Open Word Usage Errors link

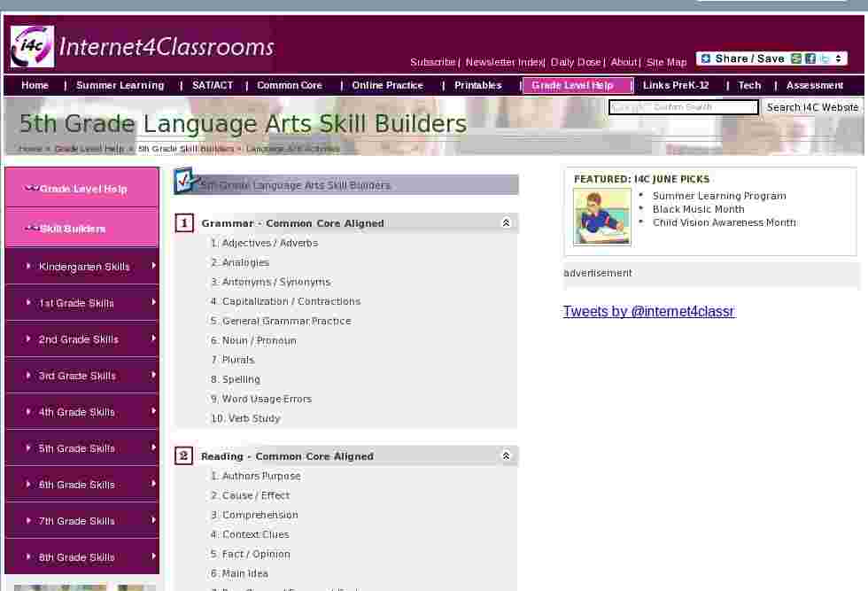(267, 399)
